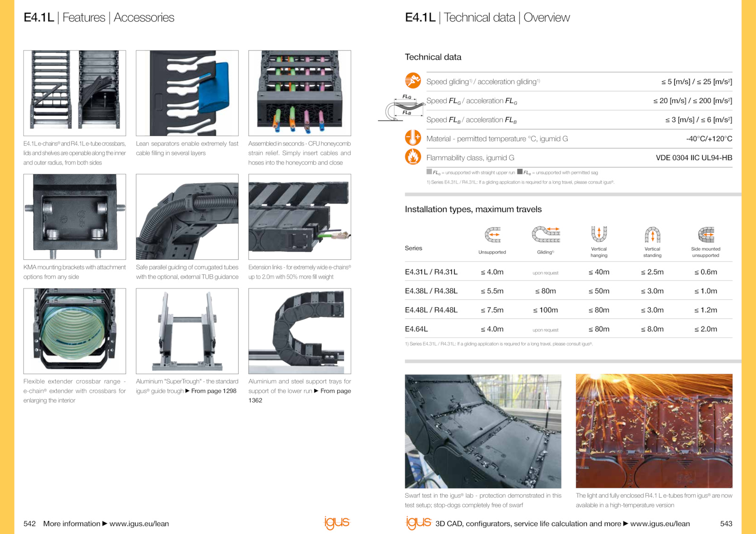Click the igus logo on page 543

[x=419, y=523]
